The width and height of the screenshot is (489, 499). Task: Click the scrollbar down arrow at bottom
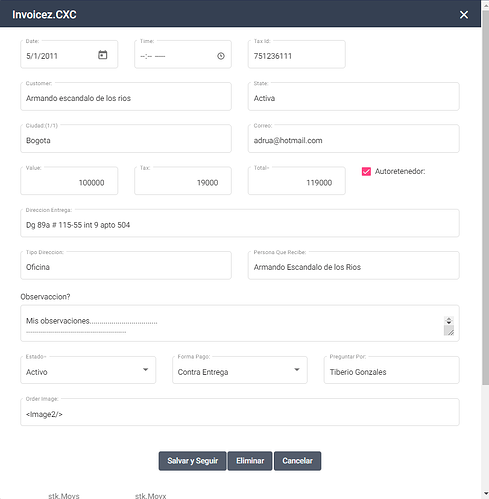(x=485, y=494)
